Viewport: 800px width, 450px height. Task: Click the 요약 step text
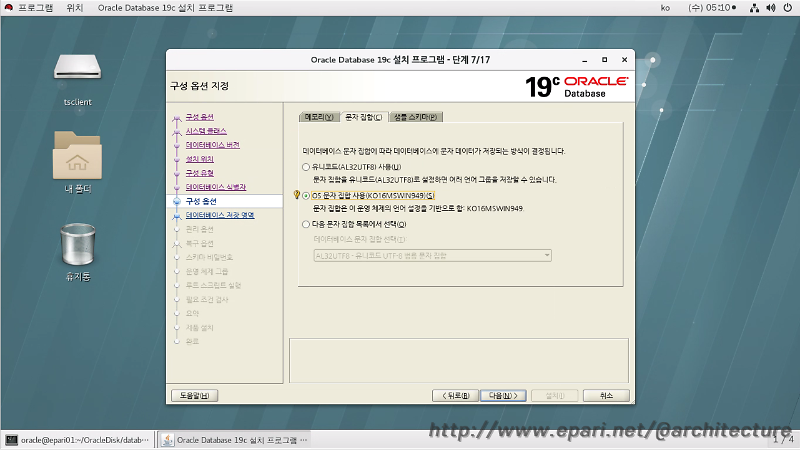pos(192,313)
